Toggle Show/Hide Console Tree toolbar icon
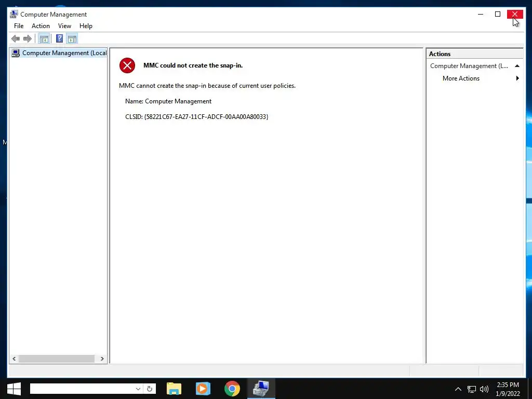Screen dimensions: 532x399 click(x=44, y=38)
